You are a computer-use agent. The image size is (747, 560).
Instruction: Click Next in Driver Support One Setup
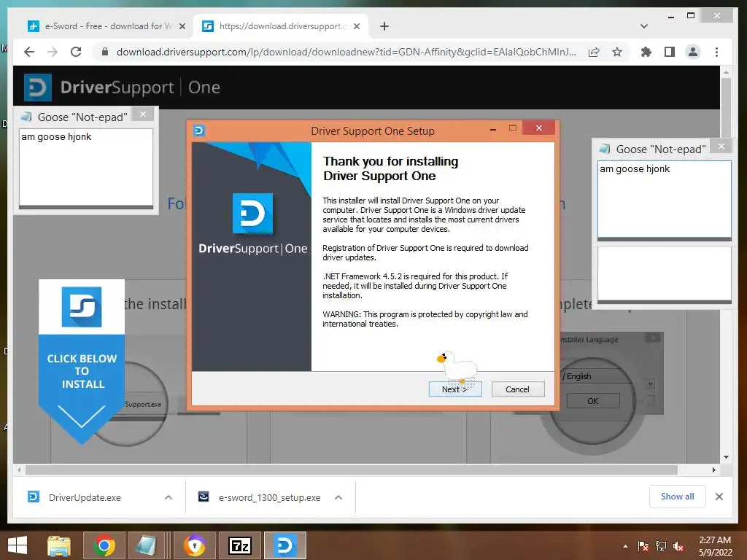pyautogui.click(x=455, y=389)
